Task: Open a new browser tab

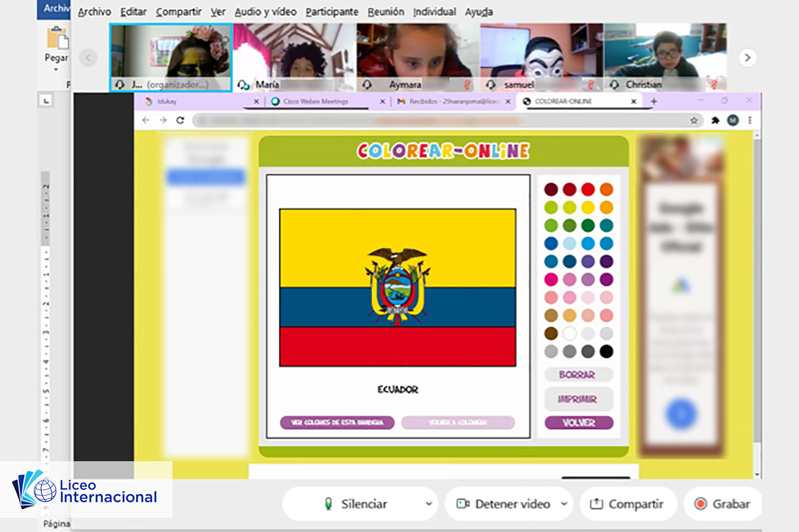Action: click(x=654, y=101)
